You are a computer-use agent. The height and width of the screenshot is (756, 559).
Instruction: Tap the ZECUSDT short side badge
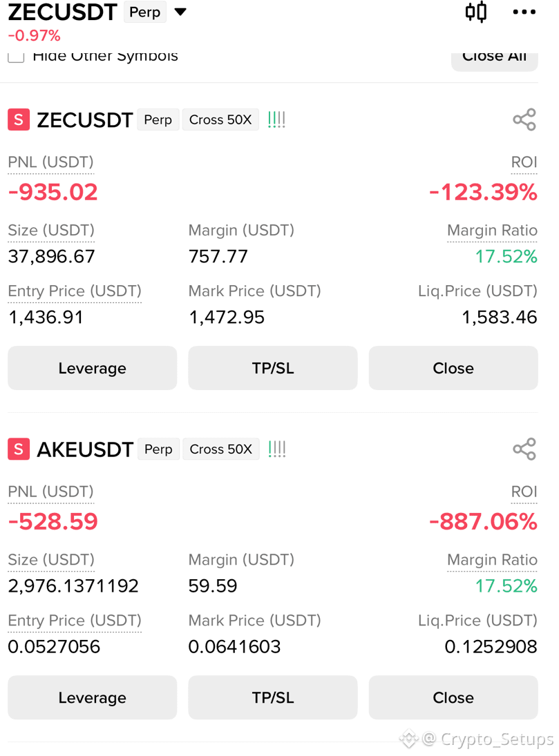click(x=19, y=119)
